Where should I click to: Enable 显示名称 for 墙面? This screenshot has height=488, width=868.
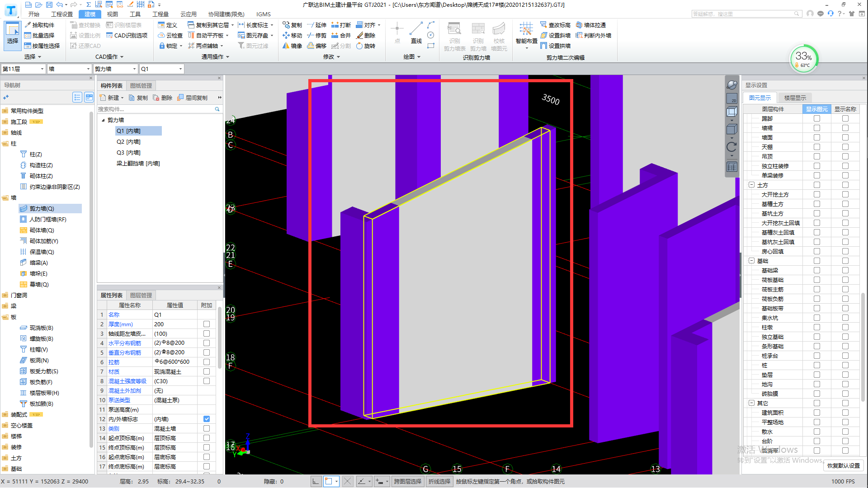845,137
